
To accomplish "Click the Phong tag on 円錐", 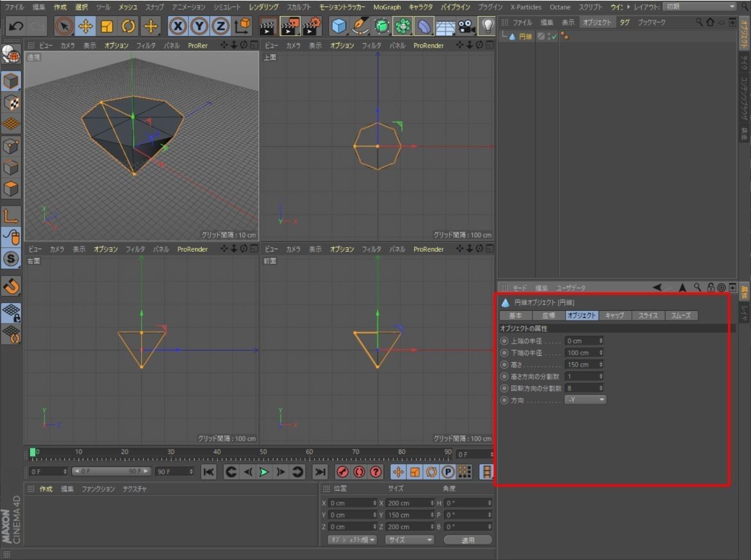I will coord(565,37).
